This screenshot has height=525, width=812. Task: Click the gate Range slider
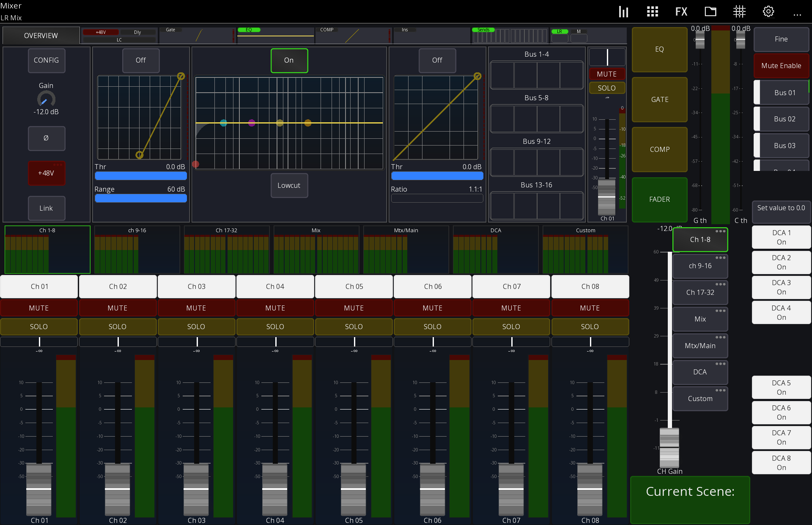(141, 198)
